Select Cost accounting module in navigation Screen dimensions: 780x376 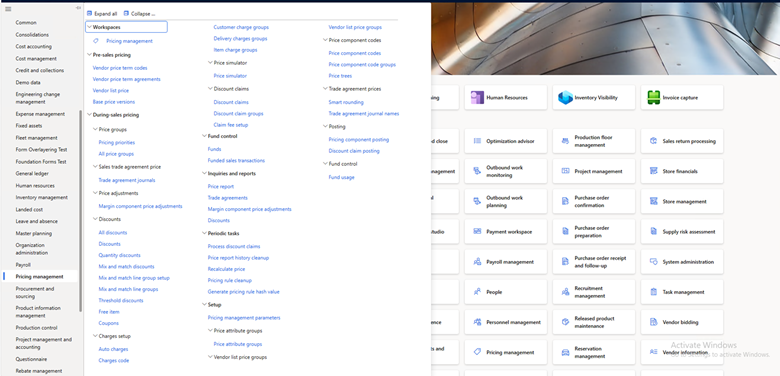pyautogui.click(x=33, y=47)
